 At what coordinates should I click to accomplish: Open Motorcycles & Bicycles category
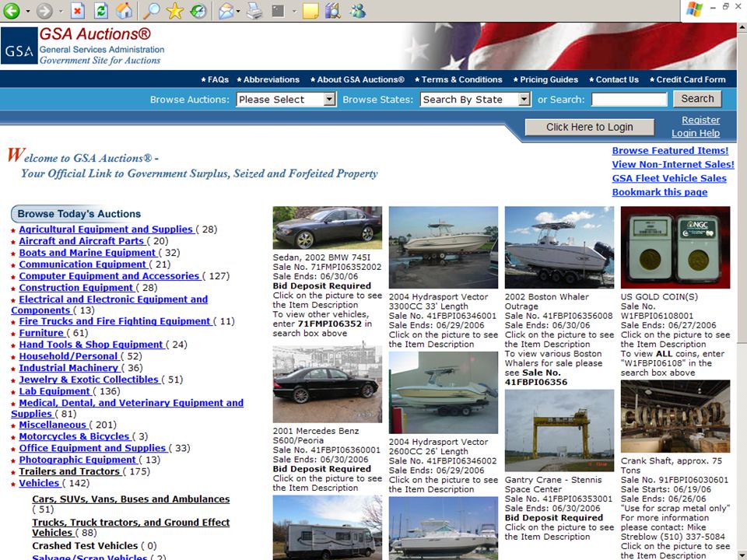point(74,436)
